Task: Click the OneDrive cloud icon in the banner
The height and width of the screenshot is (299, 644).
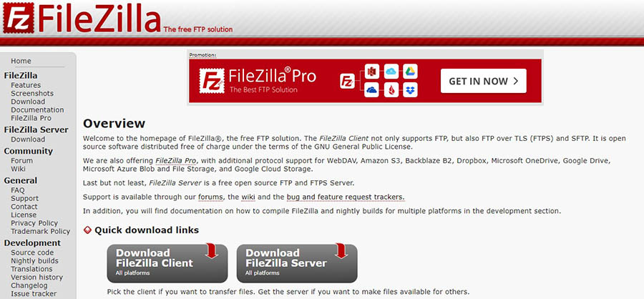Action: 371,90
